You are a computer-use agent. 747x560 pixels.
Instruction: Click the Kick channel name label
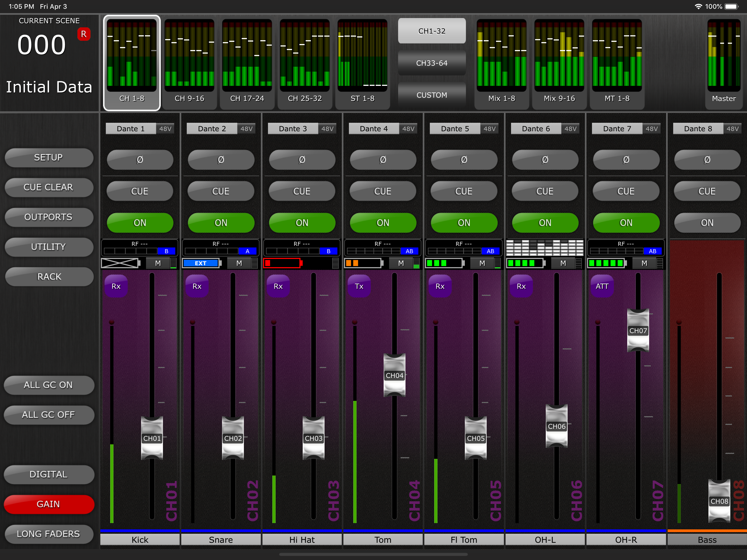[x=140, y=540]
